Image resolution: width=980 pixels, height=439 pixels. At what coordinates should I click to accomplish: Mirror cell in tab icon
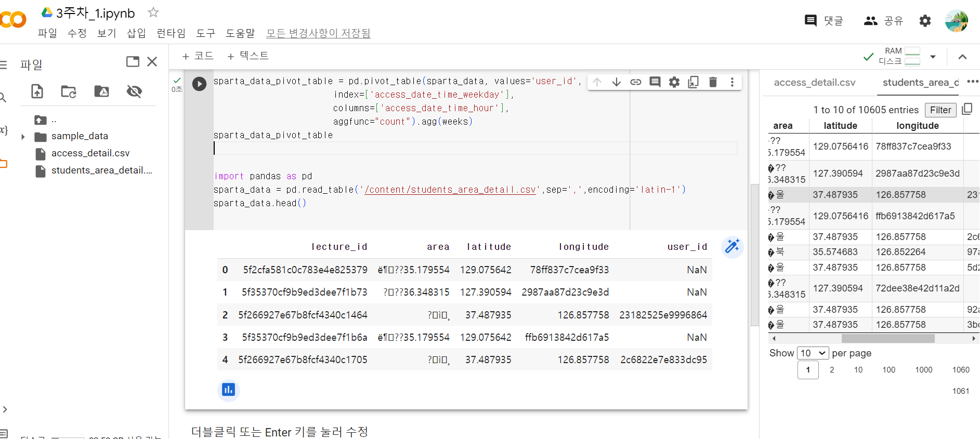pos(694,82)
